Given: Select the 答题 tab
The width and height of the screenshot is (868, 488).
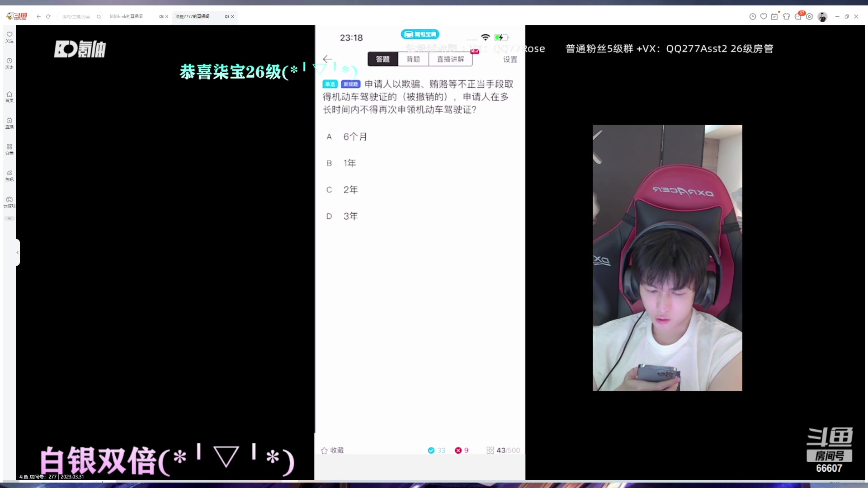Looking at the screenshot, I should click(x=382, y=59).
